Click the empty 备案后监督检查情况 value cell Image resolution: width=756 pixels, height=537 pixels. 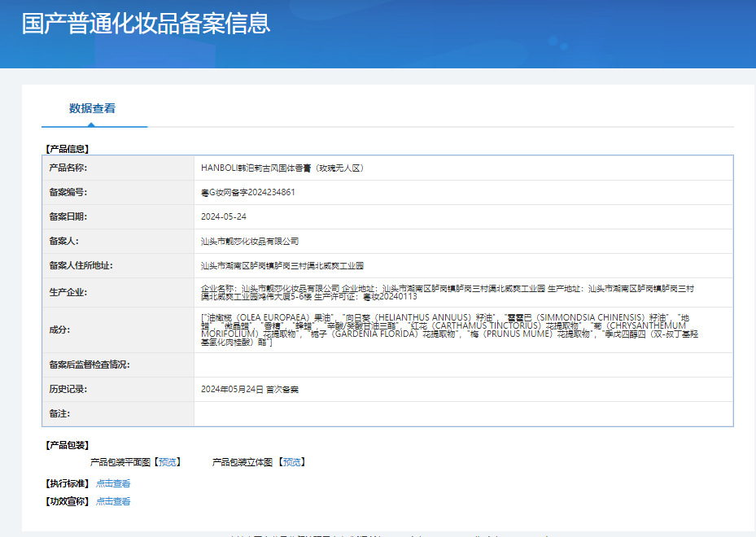[462, 365]
